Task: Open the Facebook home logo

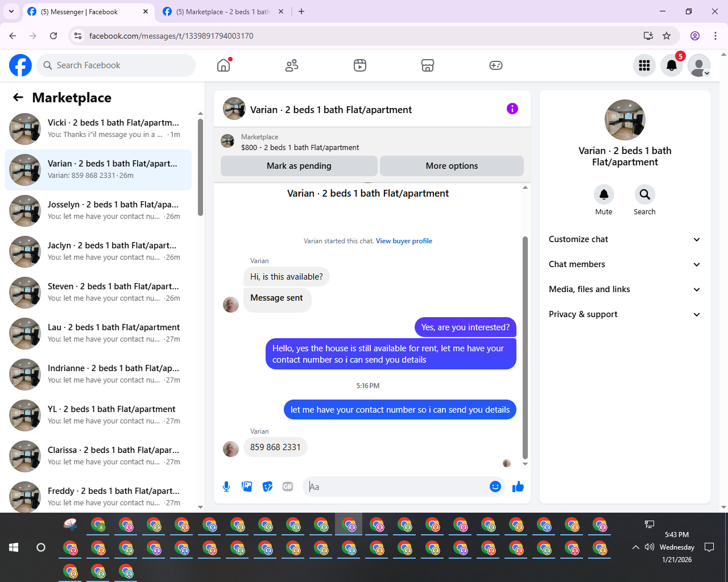Action: tap(20, 65)
